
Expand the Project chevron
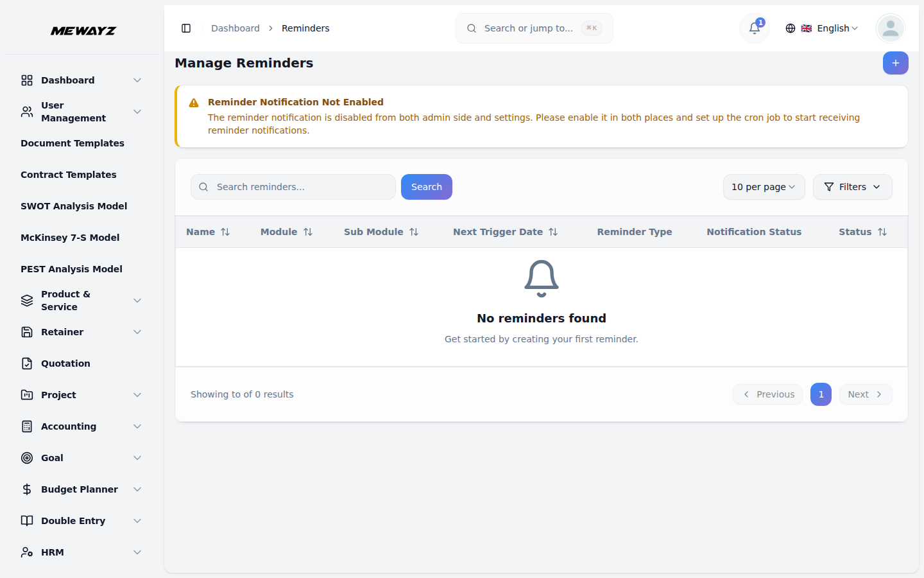point(137,395)
